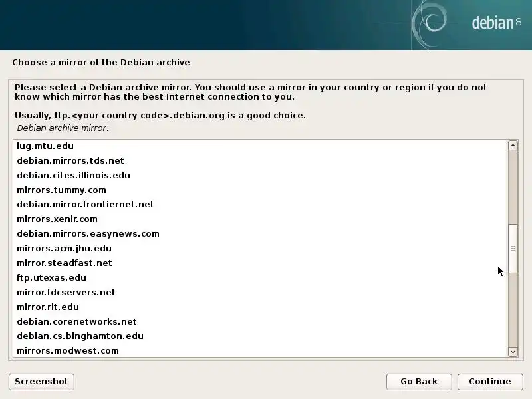Choose ftp.utexas.edu mirror
Viewport: 532px width, 399px height.
pos(260,277)
